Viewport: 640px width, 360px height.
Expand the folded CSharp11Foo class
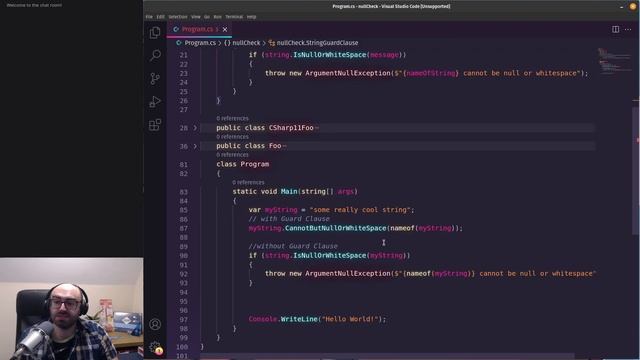tap(195, 128)
